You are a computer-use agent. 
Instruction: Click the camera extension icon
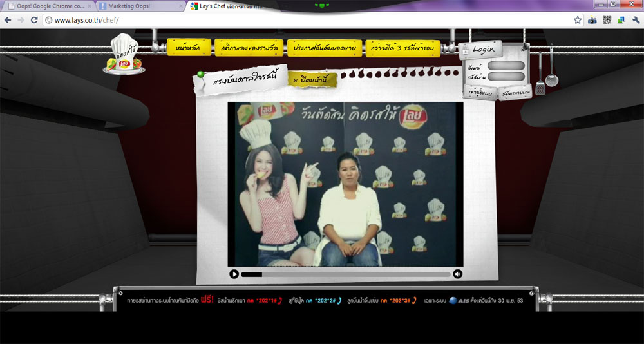(x=592, y=20)
